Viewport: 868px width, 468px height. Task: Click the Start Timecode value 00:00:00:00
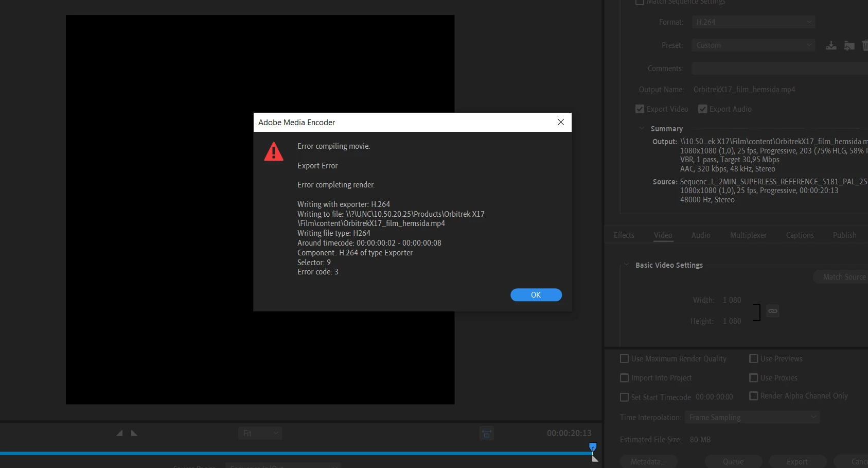click(714, 397)
